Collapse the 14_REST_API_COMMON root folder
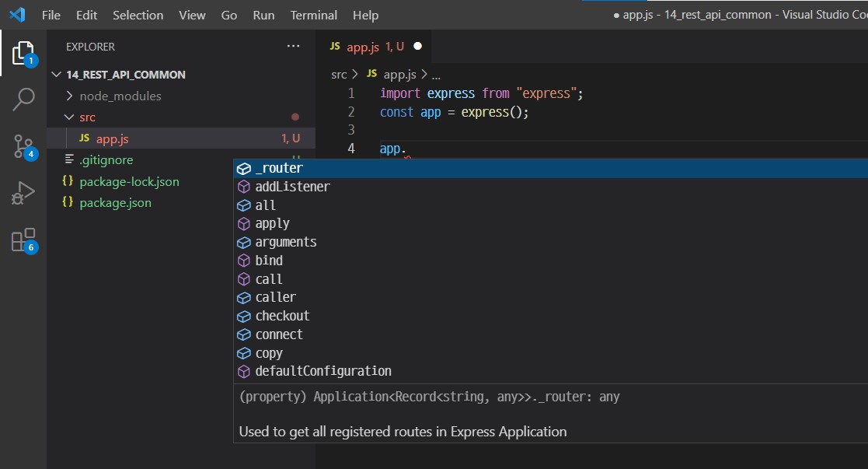The width and height of the screenshot is (868, 469). [55, 75]
